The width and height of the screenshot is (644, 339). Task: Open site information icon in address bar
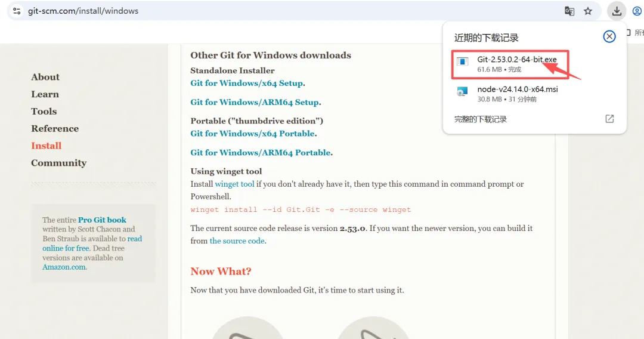17,11
